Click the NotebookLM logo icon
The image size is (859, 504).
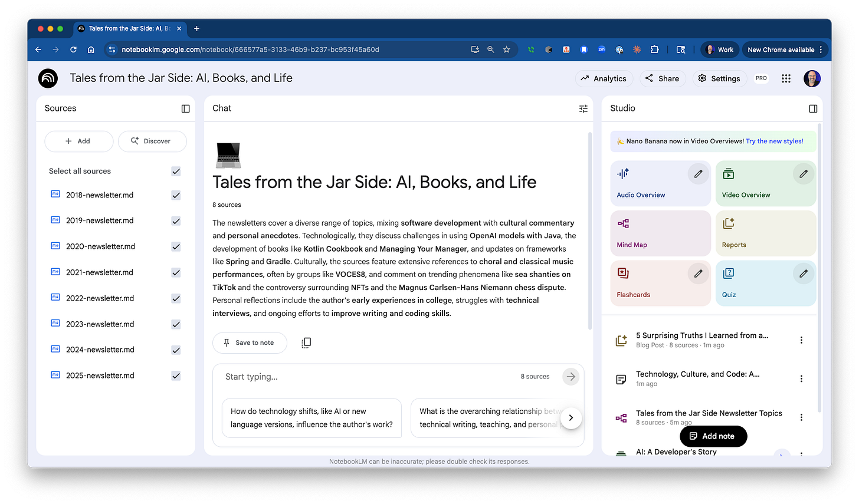[x=48, y=78]
